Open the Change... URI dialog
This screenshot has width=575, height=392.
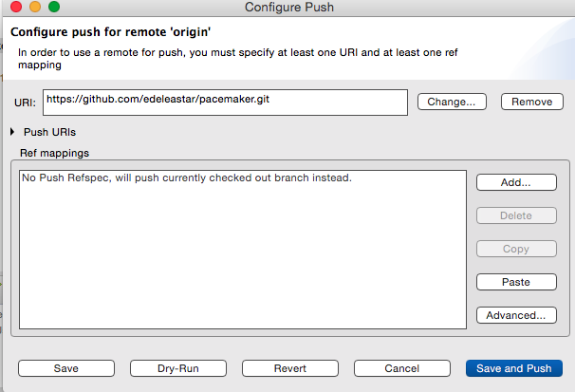452,102
